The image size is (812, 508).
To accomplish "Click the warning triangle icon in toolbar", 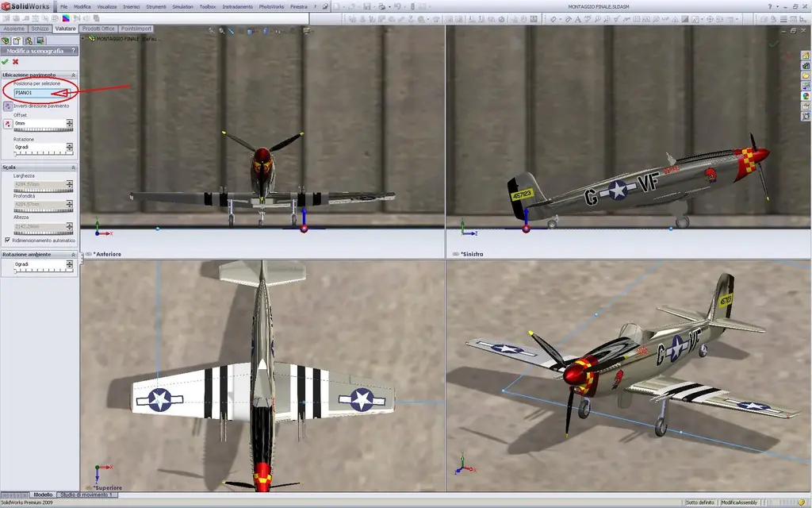I will [676, 19].
